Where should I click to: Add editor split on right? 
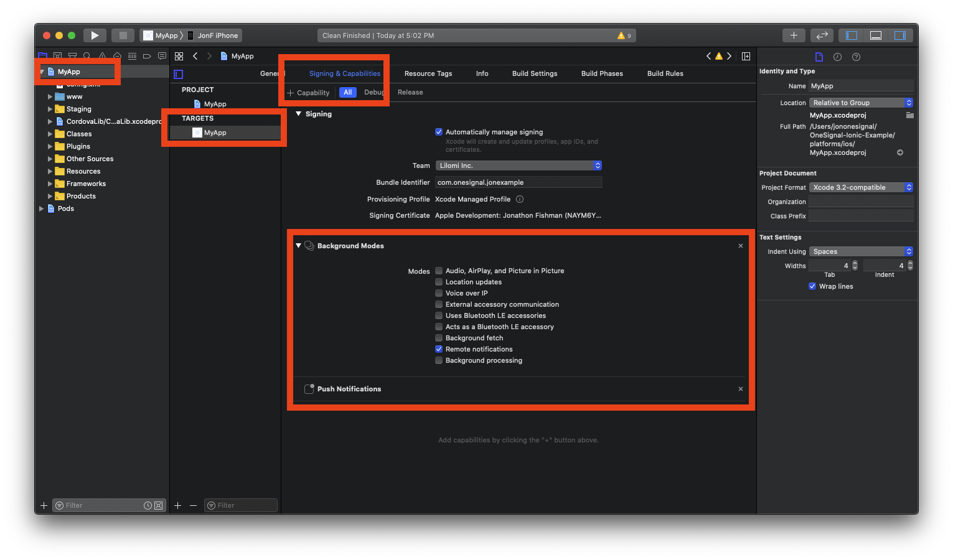[x=746, y=56]
